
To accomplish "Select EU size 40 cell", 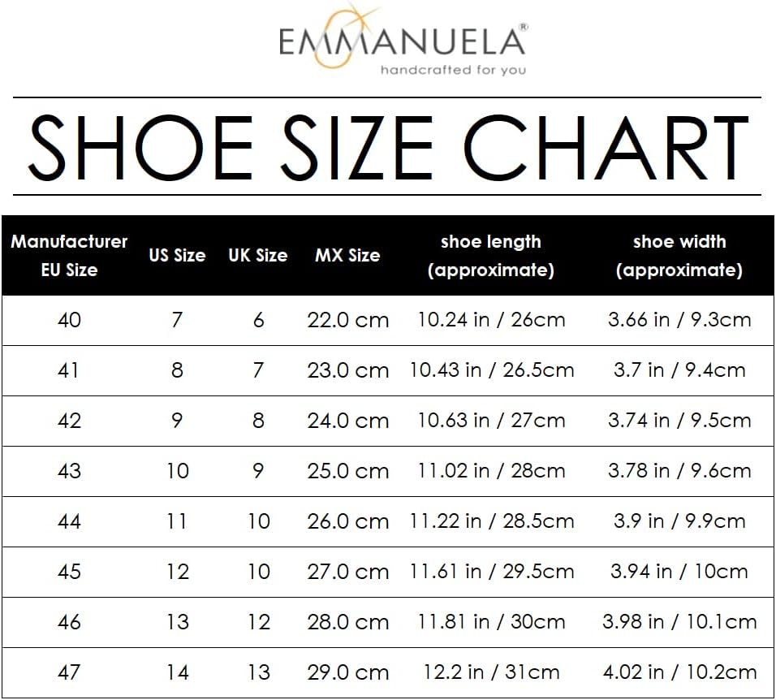I will coord(69,320).
